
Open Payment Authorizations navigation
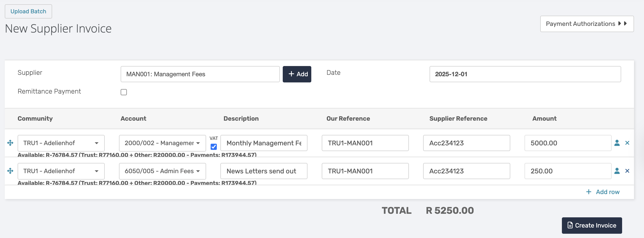[x=587, y=24]
